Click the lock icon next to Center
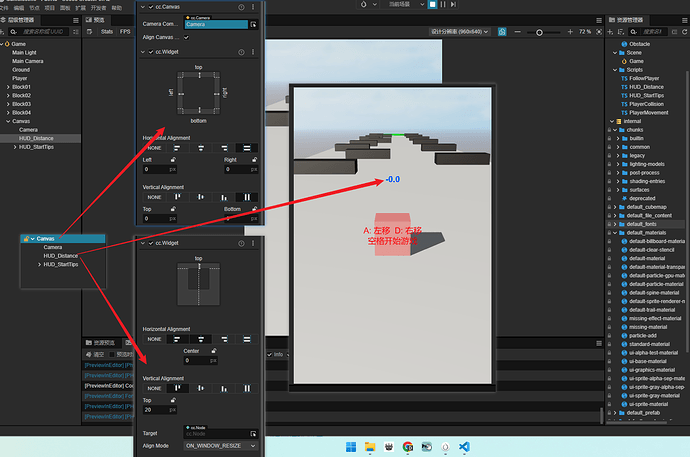690x457 pixels. pyautogui.click(x=214, y=351)
